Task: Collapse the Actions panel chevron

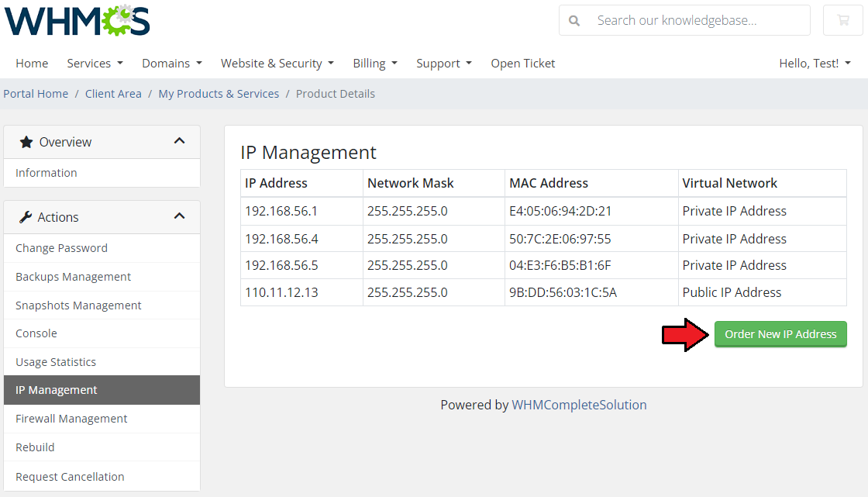Action: tap(179, 216)
